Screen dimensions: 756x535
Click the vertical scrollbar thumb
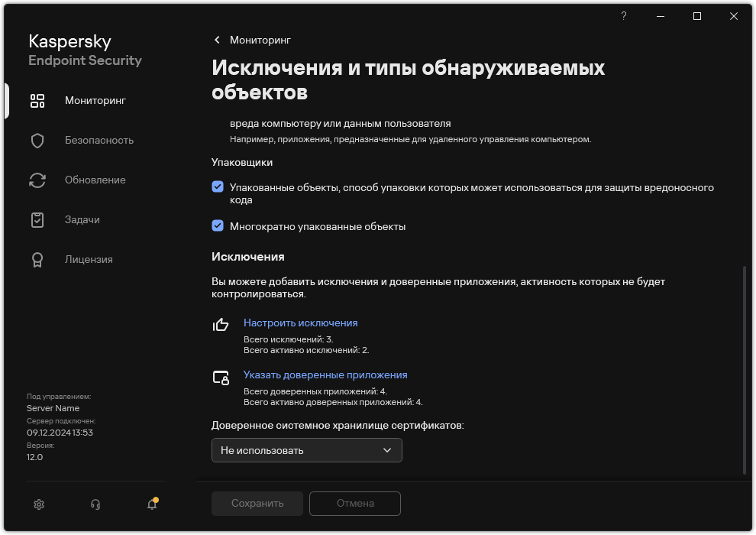pyautogui.click(x=745, y=369)
